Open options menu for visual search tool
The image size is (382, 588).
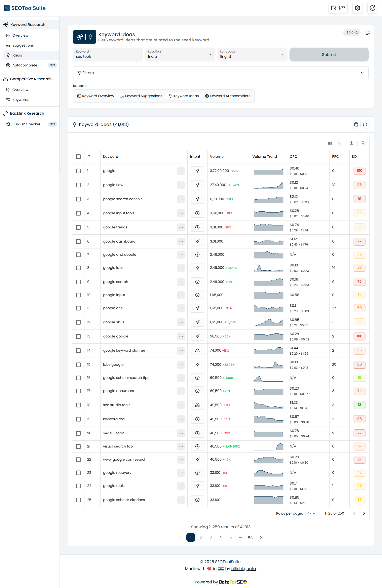pyautogui.click(x=181, y=447)
